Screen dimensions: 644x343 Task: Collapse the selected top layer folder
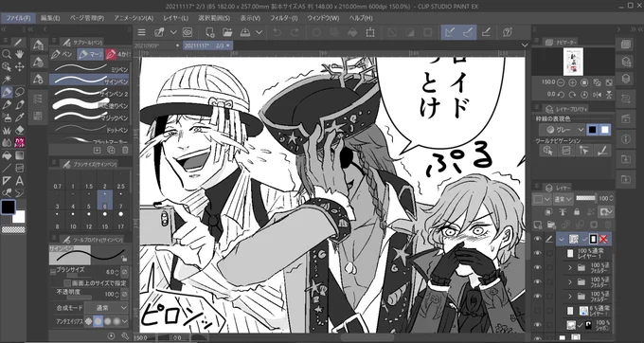[562, 239]
